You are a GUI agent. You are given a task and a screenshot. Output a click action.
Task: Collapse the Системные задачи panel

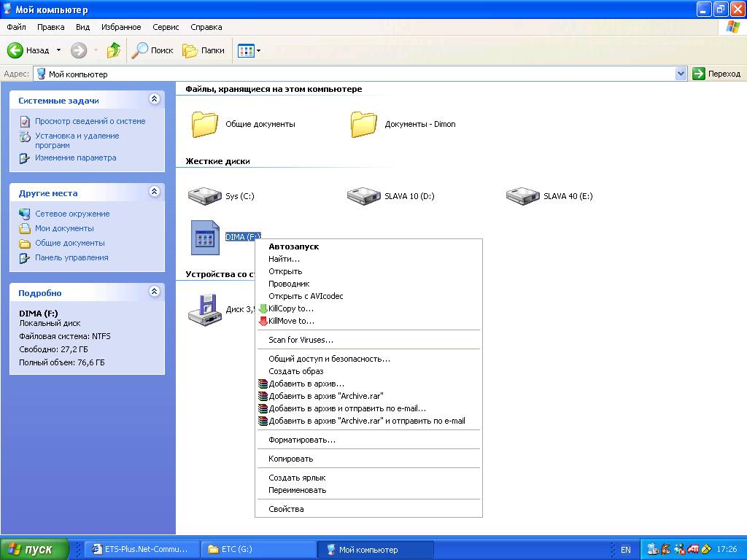pos(154,99)
